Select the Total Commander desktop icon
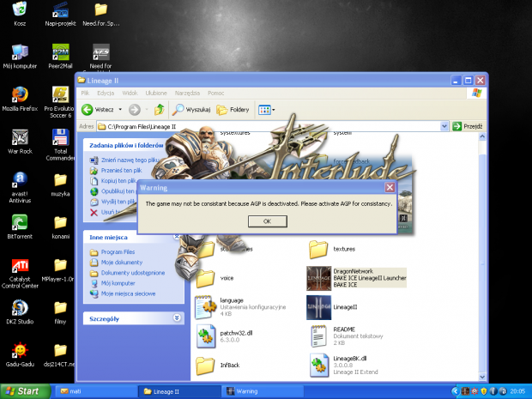 (60, 145)
